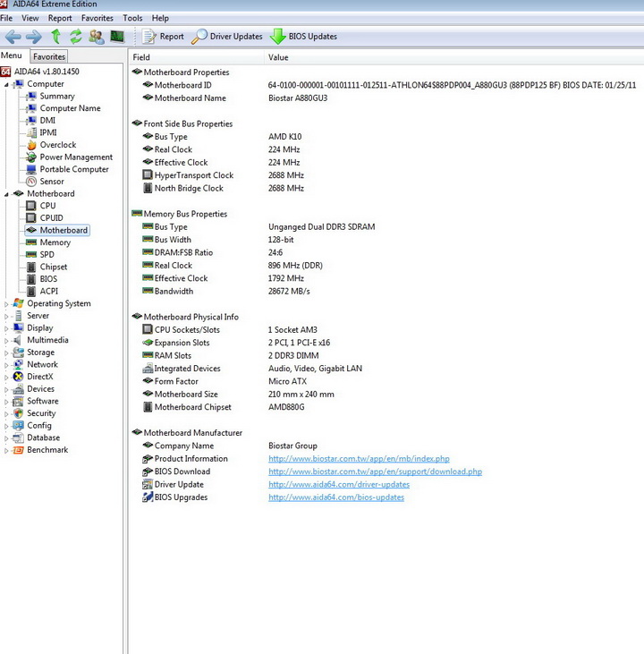Select the Memory module icon
Image resolution: width=644 pixels, height=654 pixels.
31,242
